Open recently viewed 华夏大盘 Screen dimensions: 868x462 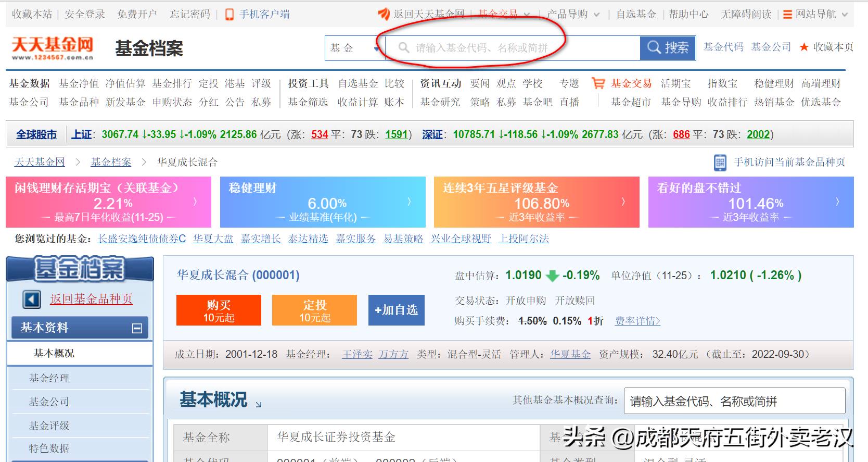click(213, 239)
